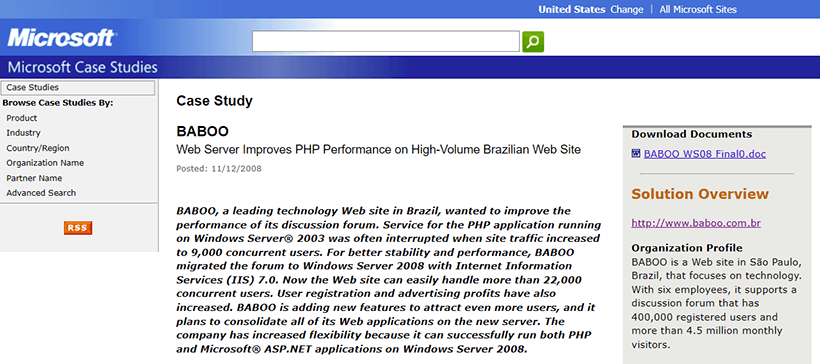This screenshot has width=820, height=364.
Task: Click the Posted: 11/12/2008 date
Action: 219,169
